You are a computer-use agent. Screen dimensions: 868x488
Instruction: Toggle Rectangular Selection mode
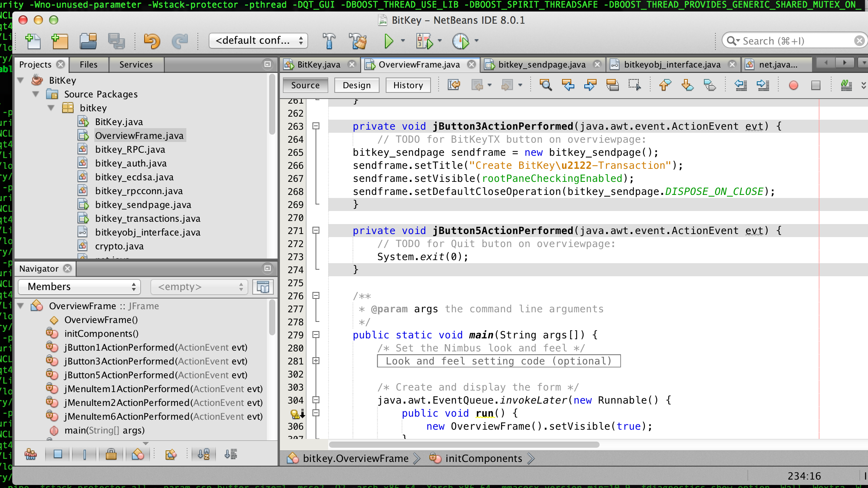coord(635,85)
